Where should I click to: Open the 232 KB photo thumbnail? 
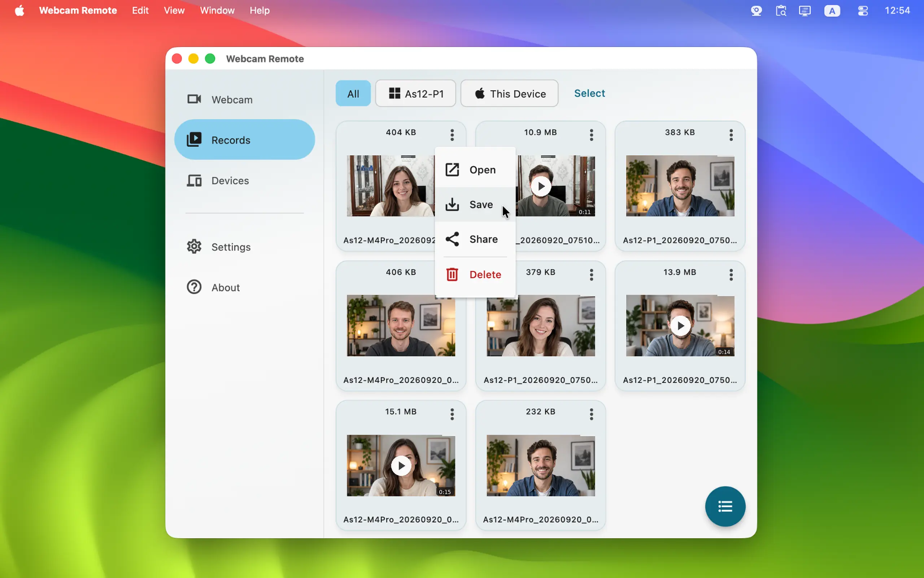click(541, 465)
